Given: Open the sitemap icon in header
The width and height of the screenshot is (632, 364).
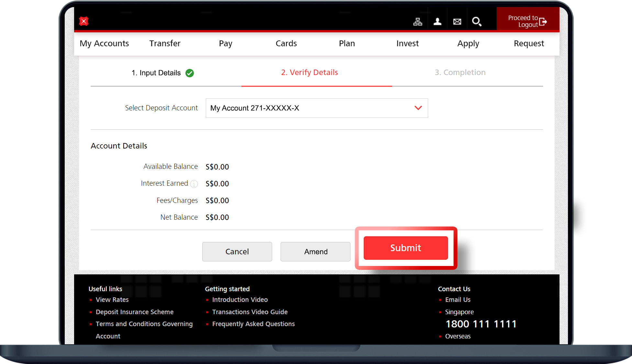Looking at the screenshot, I should click(x=418, y=22).
